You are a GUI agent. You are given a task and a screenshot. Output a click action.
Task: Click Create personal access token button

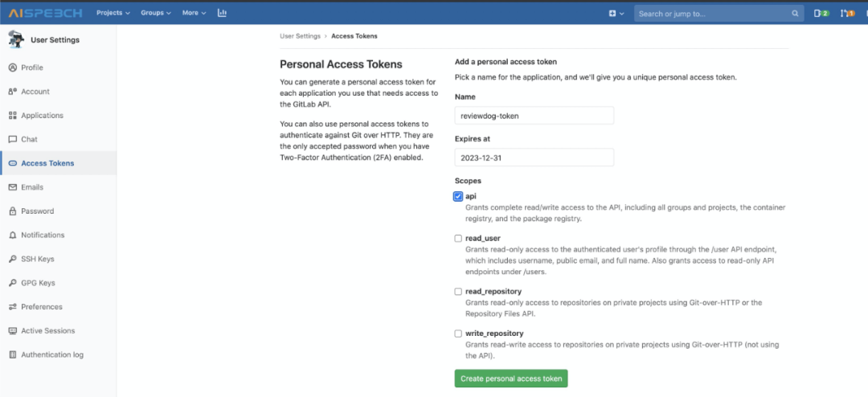pos(511,379)
